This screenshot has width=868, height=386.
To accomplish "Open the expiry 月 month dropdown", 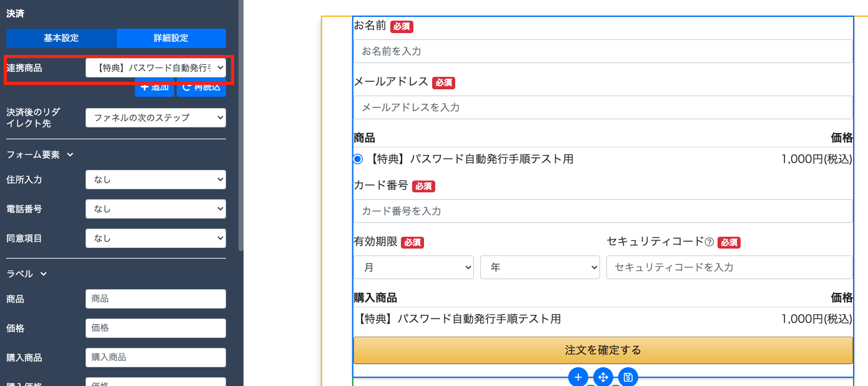I will pyautogui.click(x=413, y=267).
